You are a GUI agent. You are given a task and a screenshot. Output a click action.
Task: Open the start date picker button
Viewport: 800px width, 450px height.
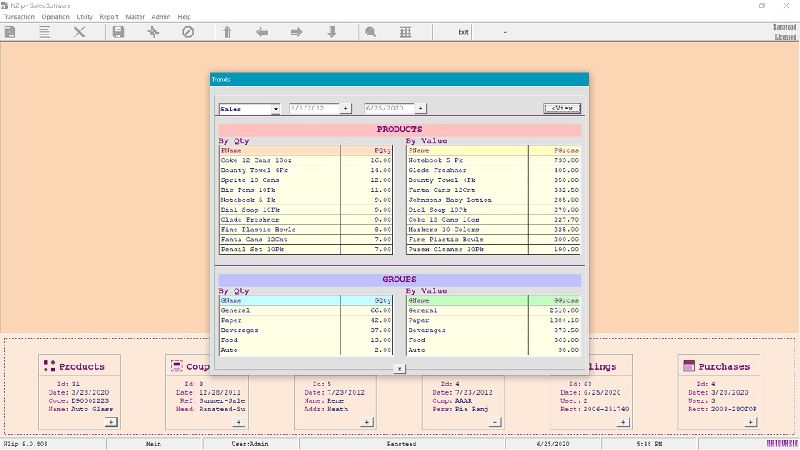[x=346, y=108]
